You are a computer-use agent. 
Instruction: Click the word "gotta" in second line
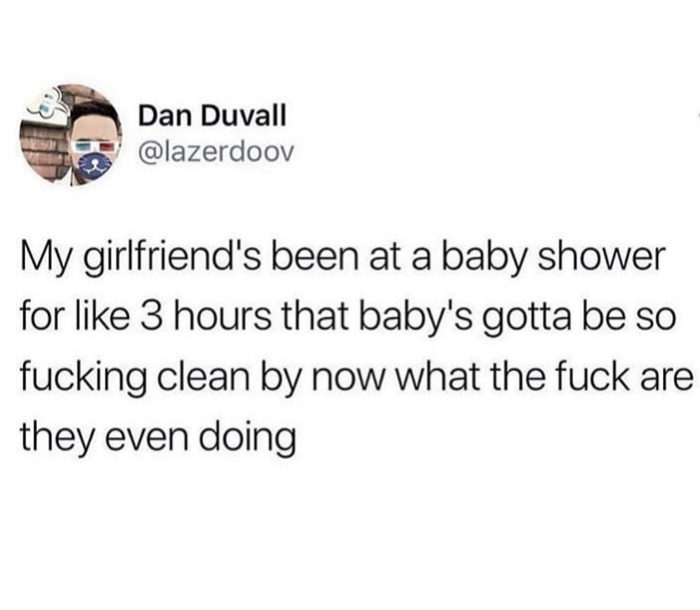(x=526, y=317)
